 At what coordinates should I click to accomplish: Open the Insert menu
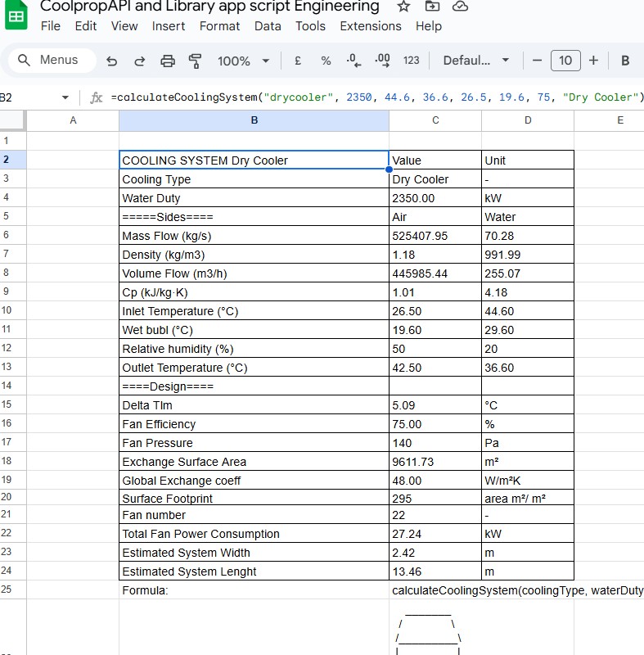[x=169, y=26]
